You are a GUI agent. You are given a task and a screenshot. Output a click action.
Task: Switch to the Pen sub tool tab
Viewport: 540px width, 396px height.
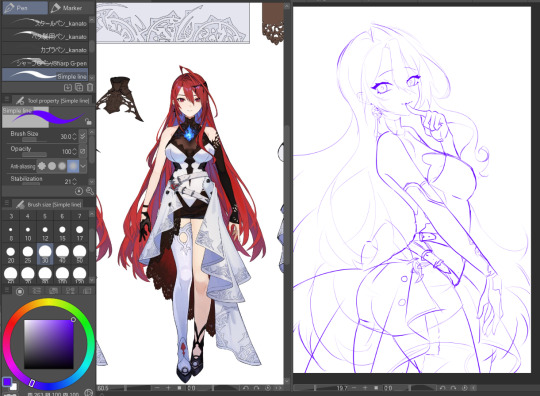coord(25,8)
